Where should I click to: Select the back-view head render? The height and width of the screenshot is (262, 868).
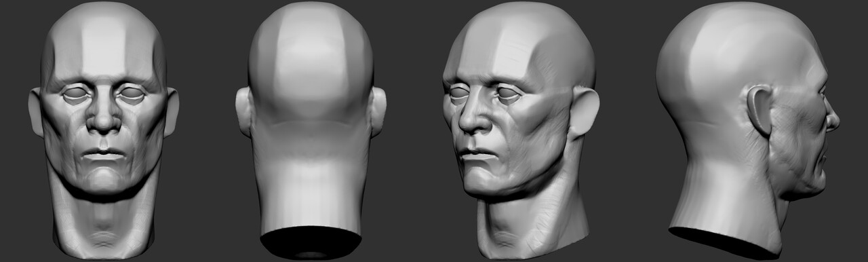(310, 129)
